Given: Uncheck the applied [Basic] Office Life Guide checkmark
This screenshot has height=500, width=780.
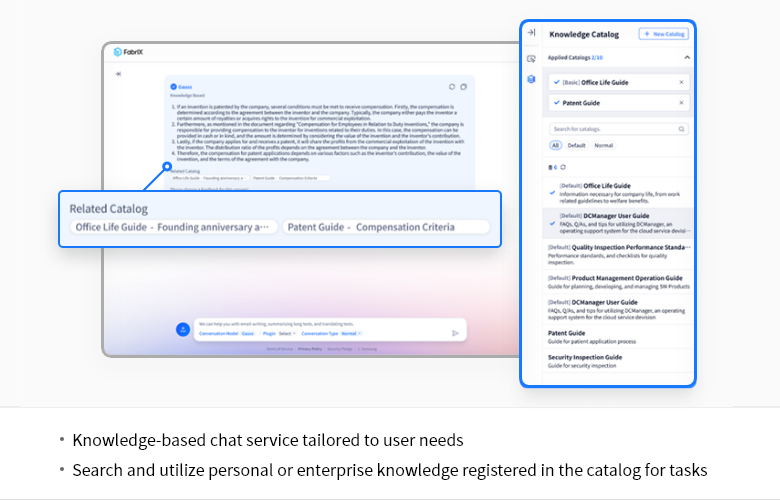Looking at the screenshot, I should 557,82.
